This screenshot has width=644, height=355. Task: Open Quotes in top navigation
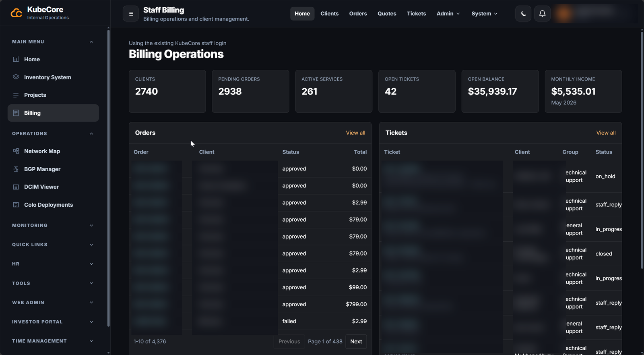(387, 14)
